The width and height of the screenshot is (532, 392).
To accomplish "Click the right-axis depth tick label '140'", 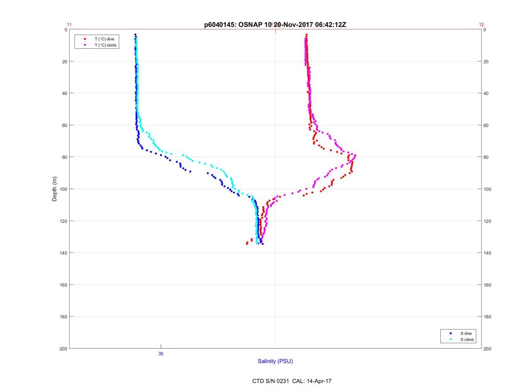I will click(x=488, y=253).
